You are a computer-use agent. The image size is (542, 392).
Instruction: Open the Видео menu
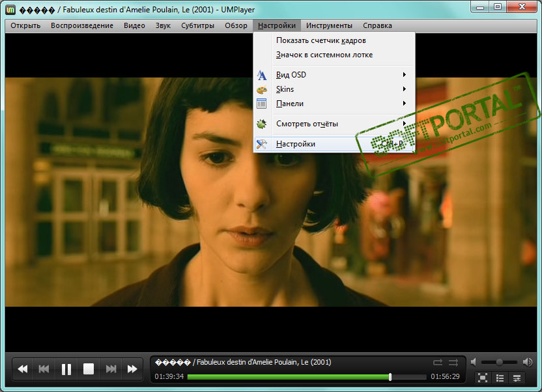coord(134,25)
